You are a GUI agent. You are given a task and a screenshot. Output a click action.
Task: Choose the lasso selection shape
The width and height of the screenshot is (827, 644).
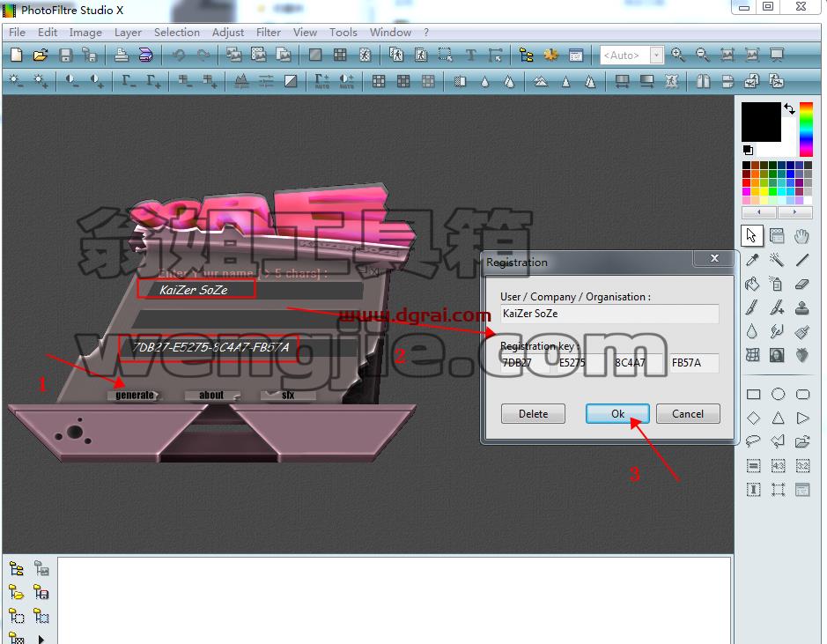pos(753,441)
